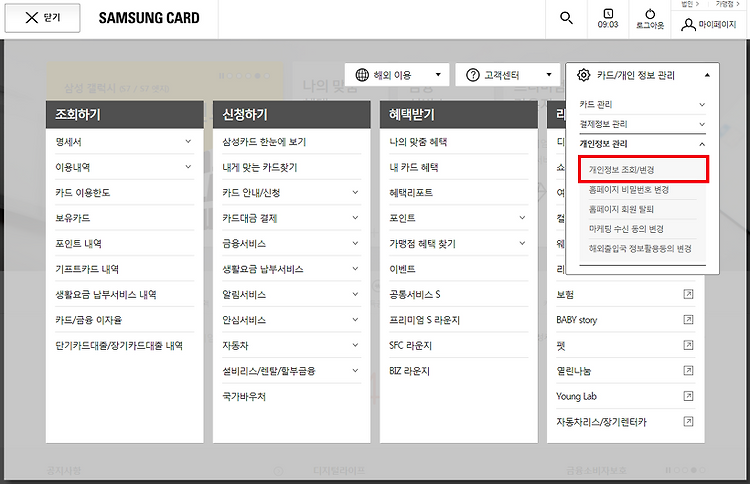Expand 생활요금 납부서비스 chevron in 신청하기
The image size is (750, 484).
(355, 269)
